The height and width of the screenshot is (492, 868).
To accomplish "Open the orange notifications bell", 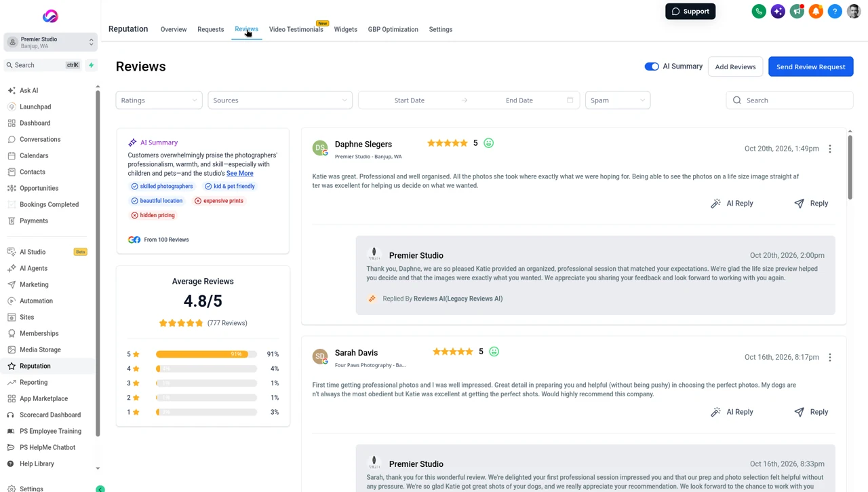I will 816,12.
